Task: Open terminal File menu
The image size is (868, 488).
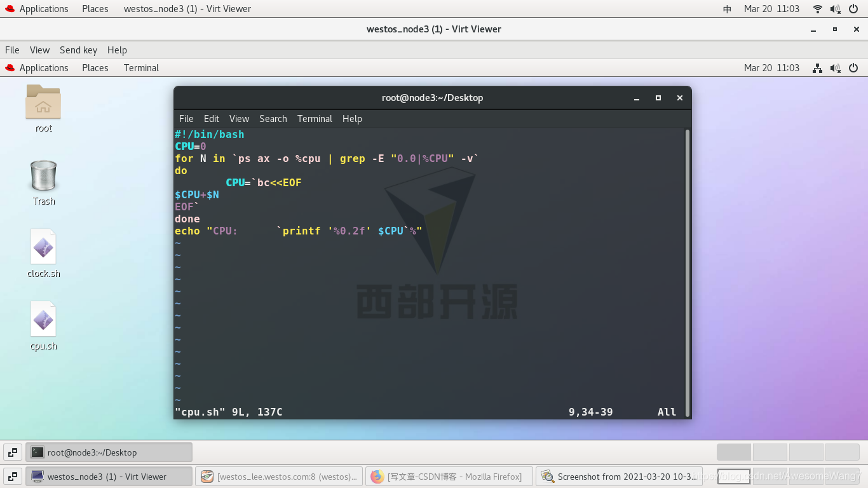Action: pos(186,119)
